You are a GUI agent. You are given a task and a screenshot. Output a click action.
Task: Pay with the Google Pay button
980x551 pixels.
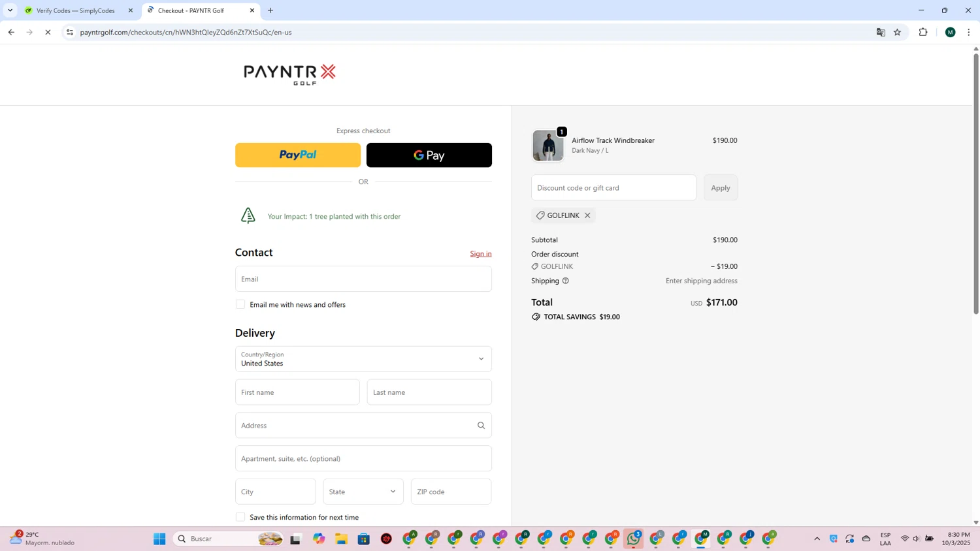pyautogui.click(x=429, y=155)
